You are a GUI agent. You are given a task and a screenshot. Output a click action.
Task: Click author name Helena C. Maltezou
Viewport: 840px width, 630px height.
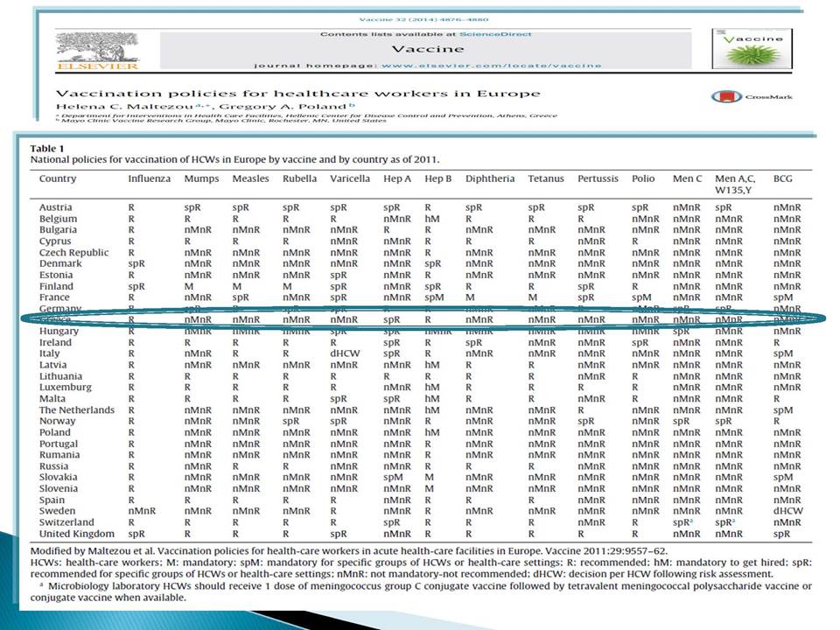pyautogui.click(x=124, y=106)
